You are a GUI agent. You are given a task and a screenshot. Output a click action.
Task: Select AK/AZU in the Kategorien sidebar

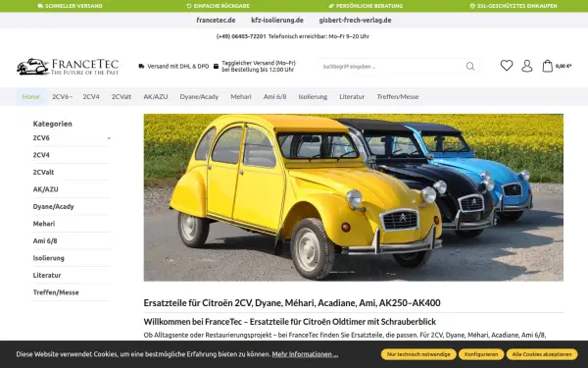[45, 189]
